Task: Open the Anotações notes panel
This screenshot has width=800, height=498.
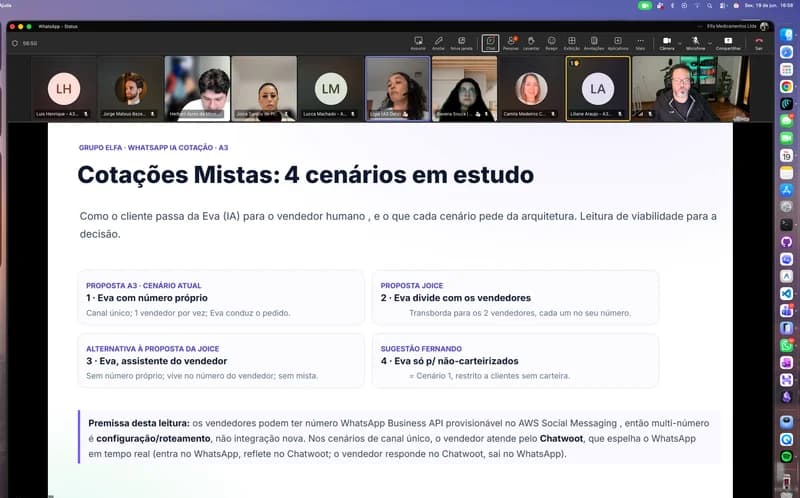Action: [594, 43]
